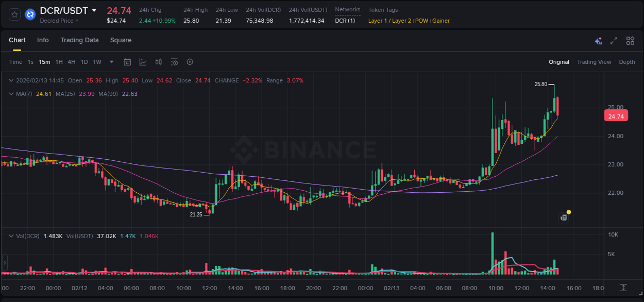Image resolution: width=644 pixels, height=302 pixels.
Task: Open chart settings via hexagon icon
Action: 190,62
